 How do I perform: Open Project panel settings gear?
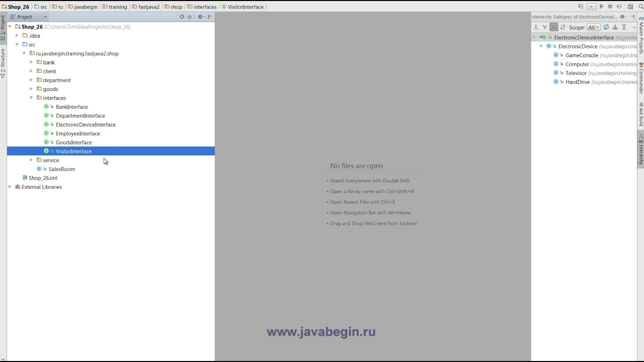pos(201,17)
